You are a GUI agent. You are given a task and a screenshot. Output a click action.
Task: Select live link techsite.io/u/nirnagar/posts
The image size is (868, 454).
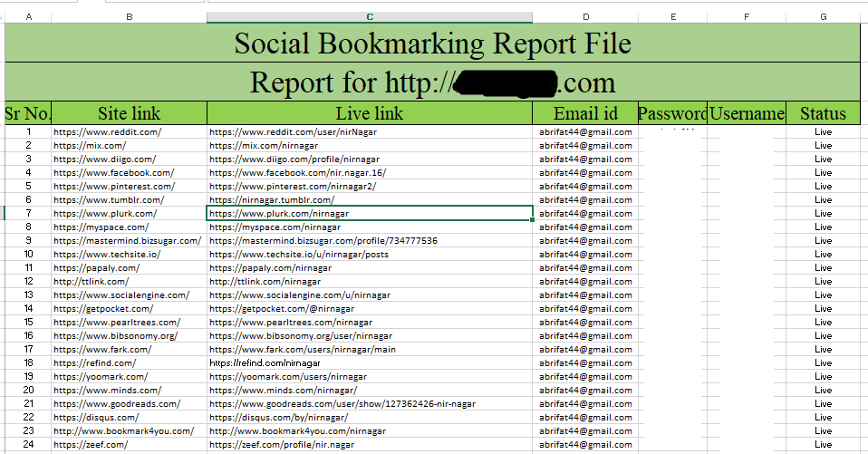[x=299, y=254]
